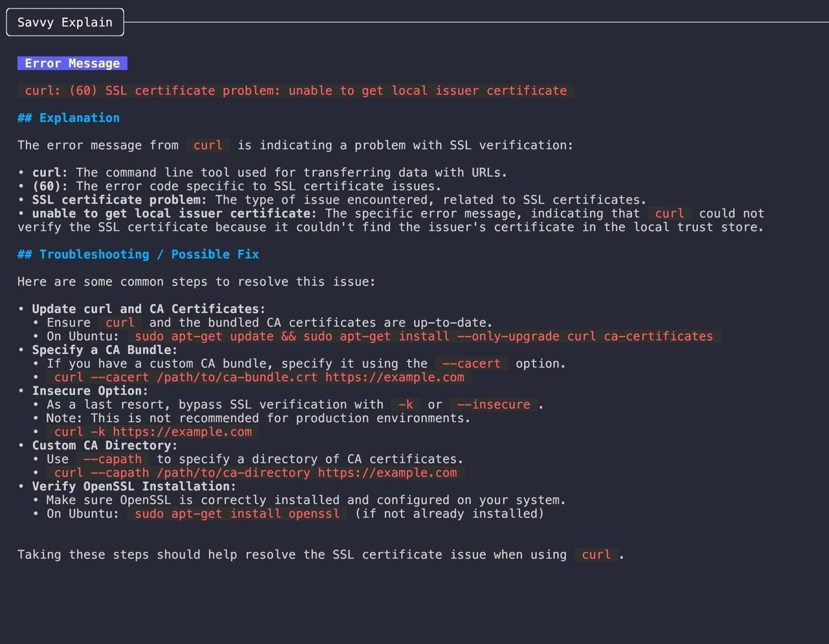Click the bold "SSL certificate problem:" term
This screenshot has width=829, height=644.
(119, 200)
